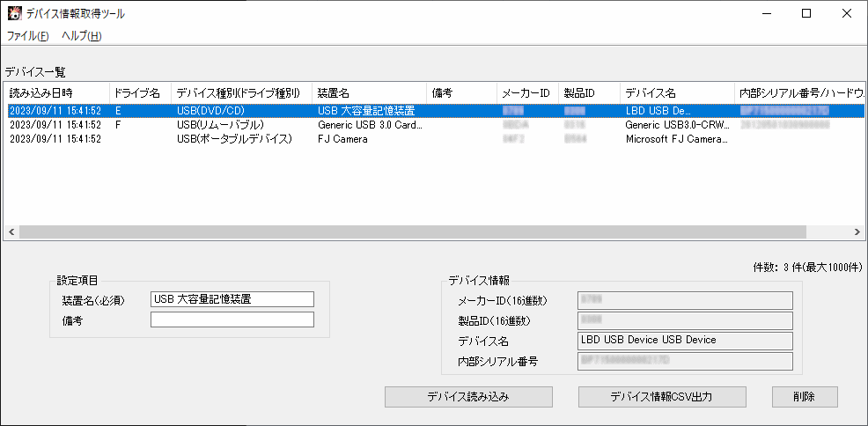Sort list by ドライブ名 column
868x426 pixels.
[138, 92]
